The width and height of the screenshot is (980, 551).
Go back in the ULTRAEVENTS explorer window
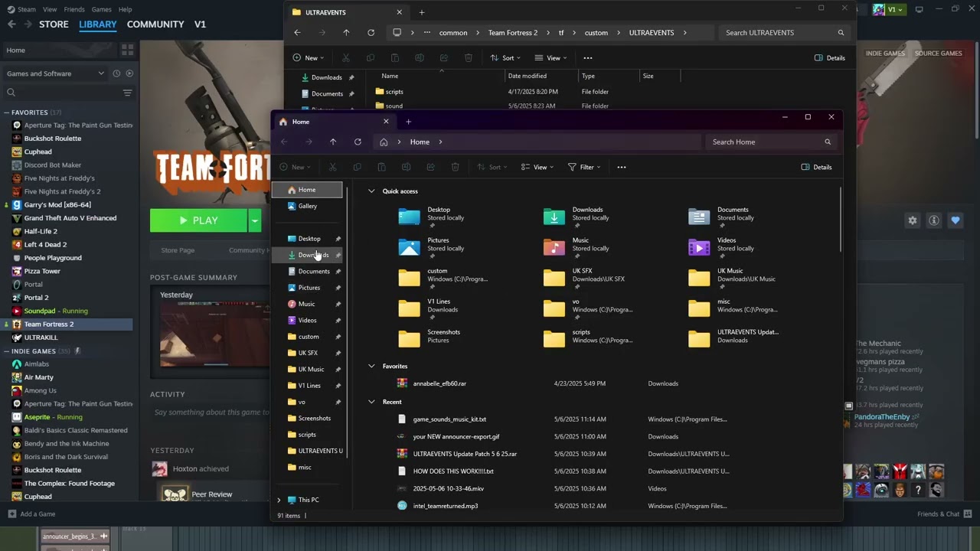pyautogui.click(x=297, y=33)
